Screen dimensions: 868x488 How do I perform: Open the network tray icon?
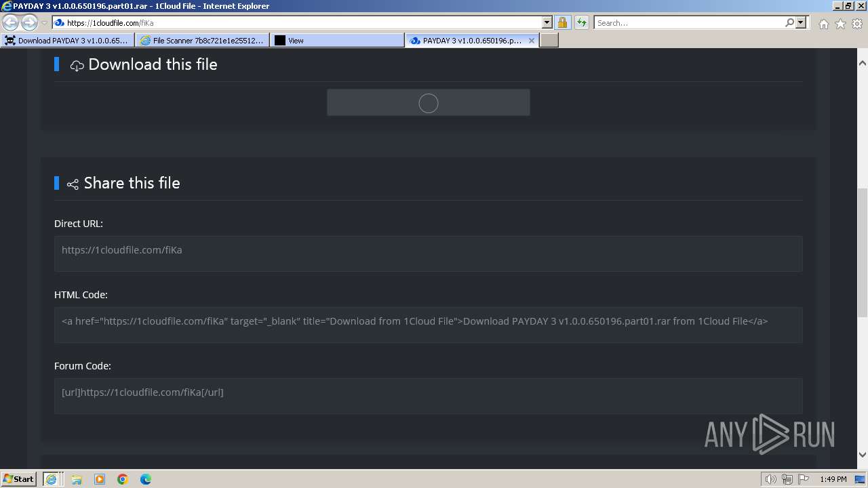(787, 479)
